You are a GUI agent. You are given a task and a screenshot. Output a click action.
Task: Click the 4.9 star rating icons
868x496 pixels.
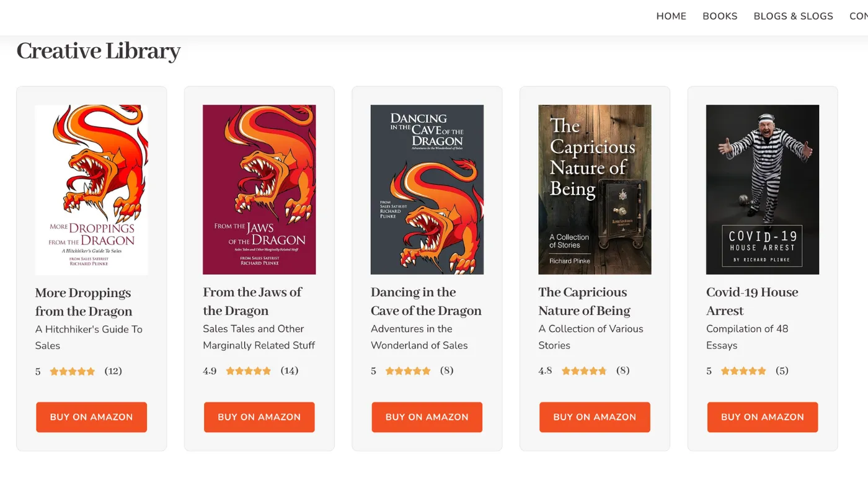[249, 371]
